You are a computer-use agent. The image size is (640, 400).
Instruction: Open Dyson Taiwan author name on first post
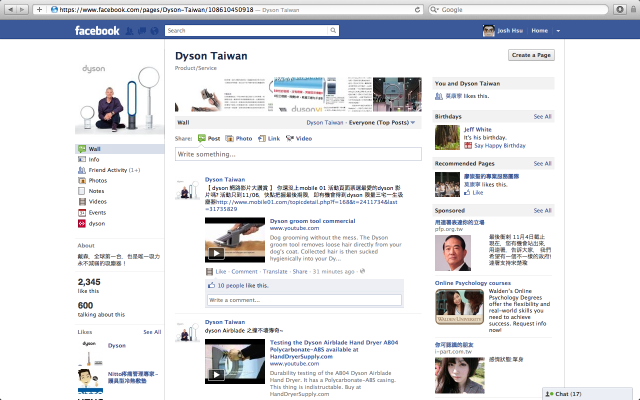tap(225, 180)
